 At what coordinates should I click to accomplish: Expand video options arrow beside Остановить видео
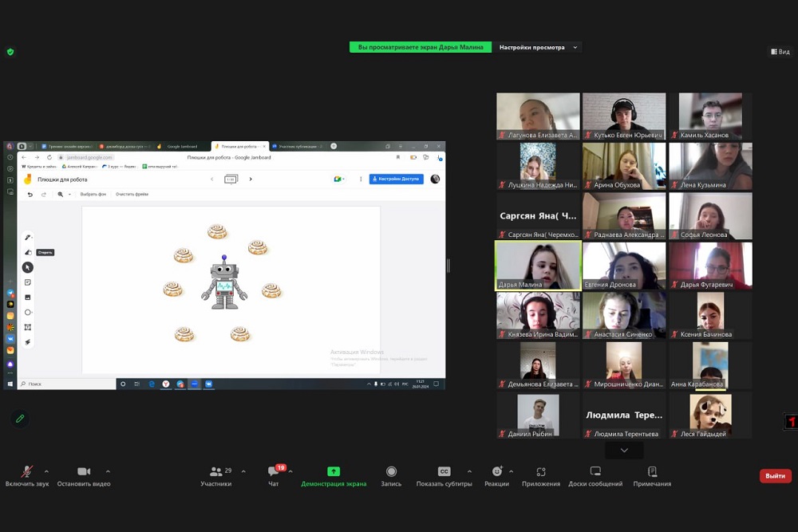[x=108, y=471]
